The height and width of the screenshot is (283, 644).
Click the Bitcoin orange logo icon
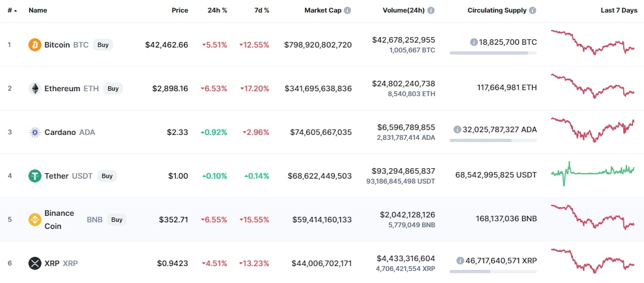point(35,45)
